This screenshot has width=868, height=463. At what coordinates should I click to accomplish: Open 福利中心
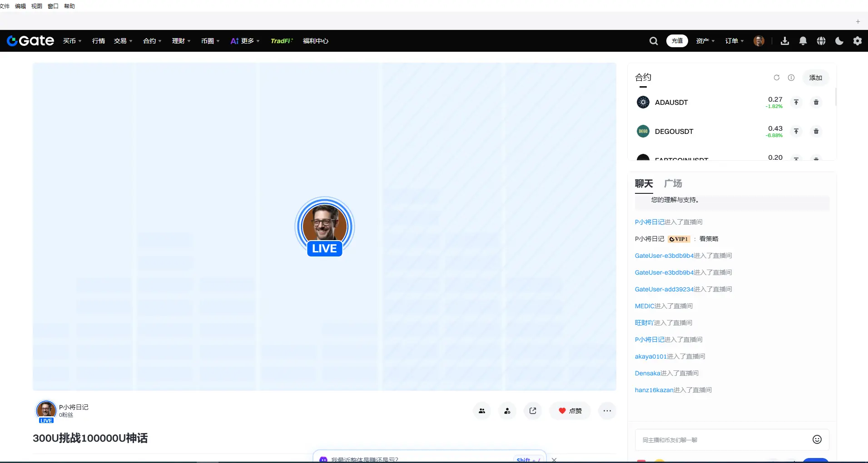point(316,41)
